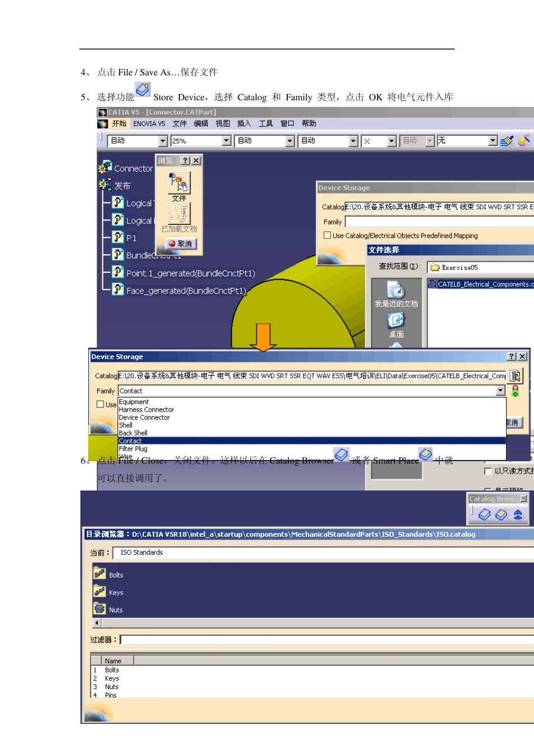
Task: Click the Connector root node icon
Action: coord(105,167)
